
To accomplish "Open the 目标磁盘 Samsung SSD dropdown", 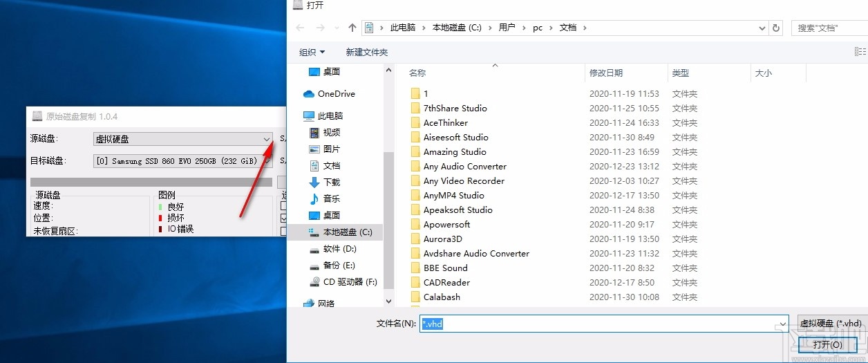I will click(x=182, y=161).
